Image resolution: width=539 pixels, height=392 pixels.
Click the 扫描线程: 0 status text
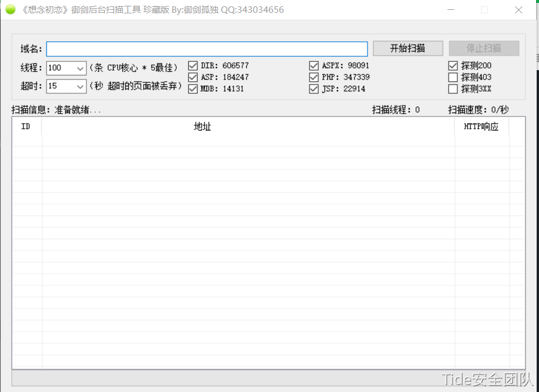tap(396, 110)
